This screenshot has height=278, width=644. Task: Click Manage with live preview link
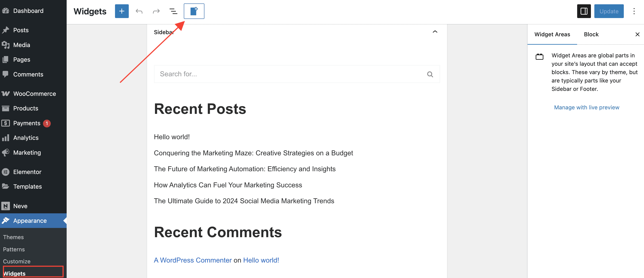coord(586,107)
